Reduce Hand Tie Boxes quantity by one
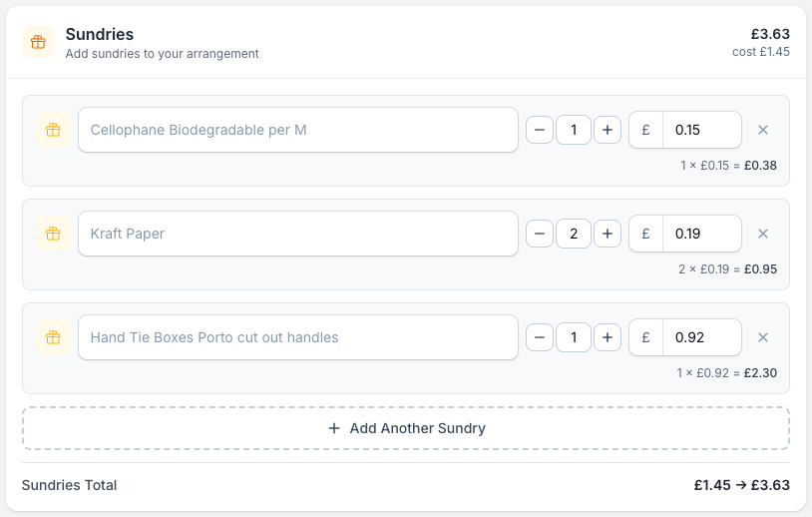Viewport: 812px width, 517px height. [540, 337]
